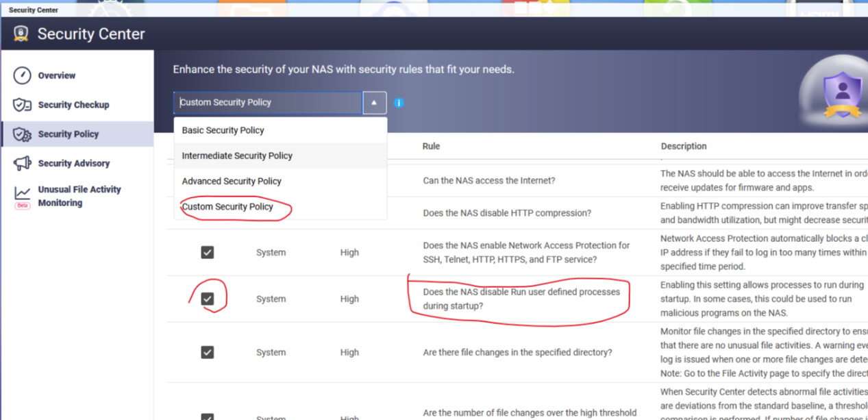This screenshot has height=420, width=868.
Task: Click the blue info icon beside policy dropdown
Action: coord(399,103)
